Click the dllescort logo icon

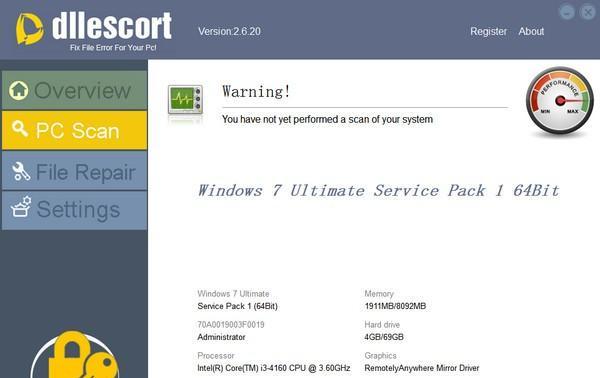[29, 29]
